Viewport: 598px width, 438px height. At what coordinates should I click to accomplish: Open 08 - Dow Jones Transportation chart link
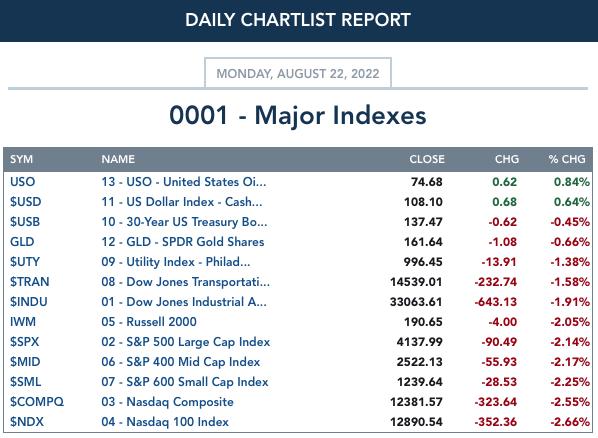coord(185,282)
